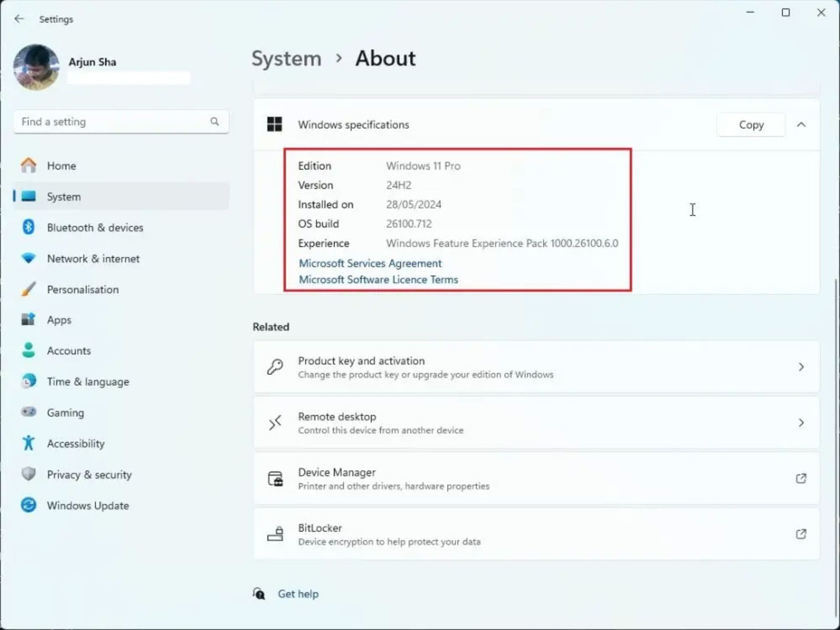This screenshot has width=840, height=630.
Task: Open Product key and activation
Action: 536,367
